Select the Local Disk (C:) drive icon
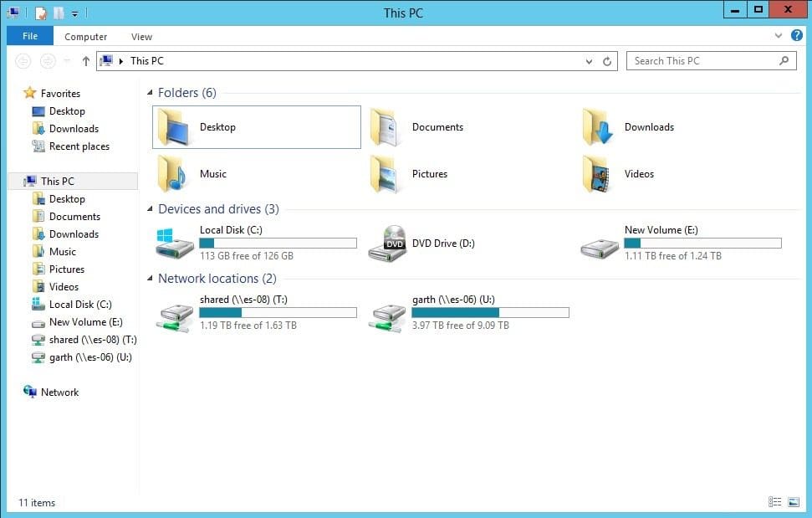This screenshot has height=518, width=812. coord(175,244)
